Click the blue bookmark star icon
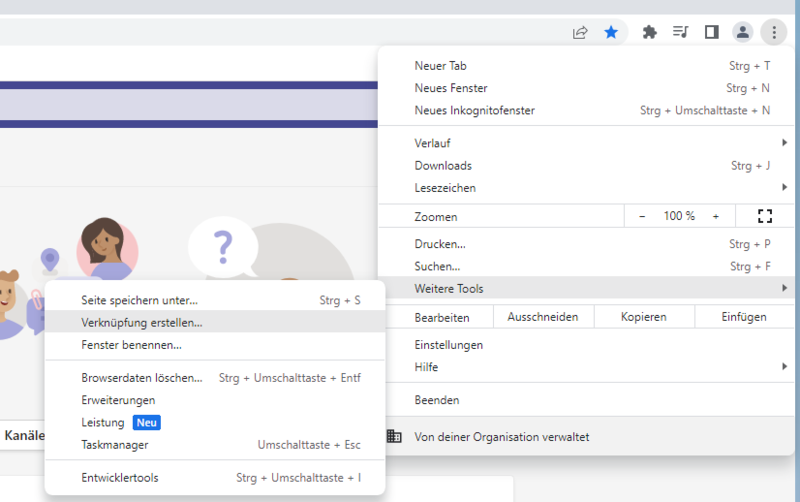This screenshot has width=800, height=502. tap(611, 32)
